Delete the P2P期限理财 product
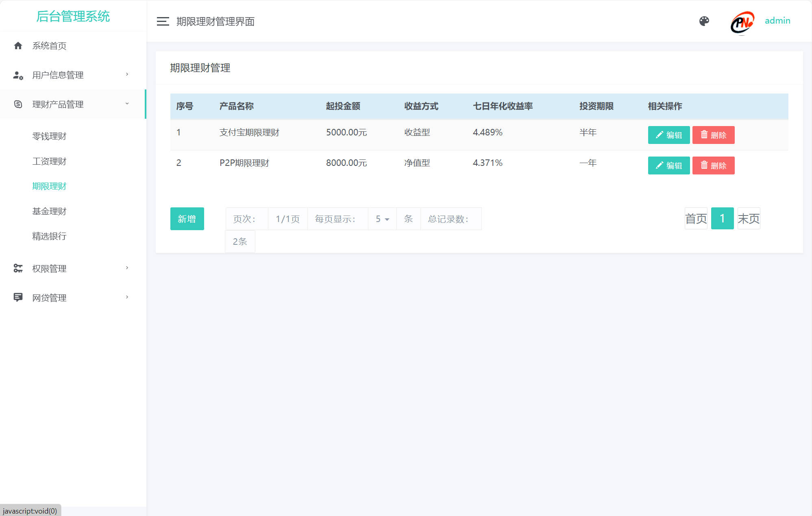The width and height of the screenshot is (812, 516). (713, 165)
